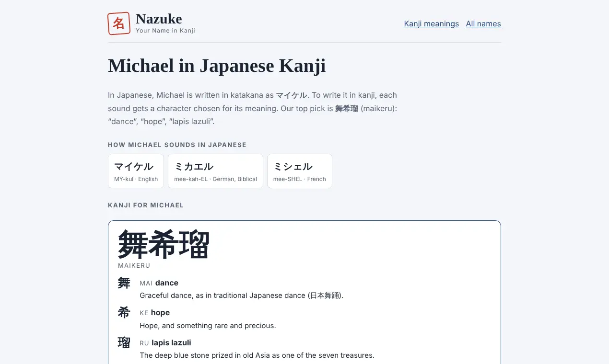Click the bold word "hope" beside KE
609x364 pixels.
[x=160, y=313]
